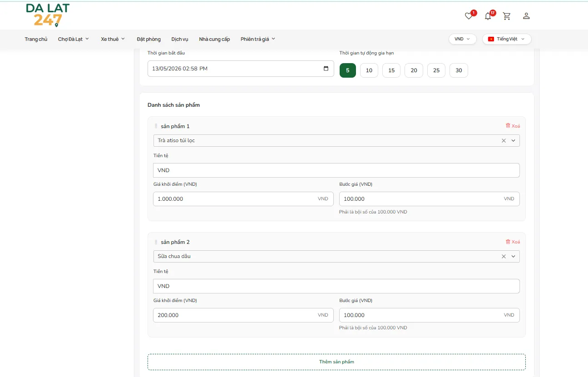This screenshot has height=377, width=588.
Task: Open the notifications bell icon
Action: click(488, 16)
